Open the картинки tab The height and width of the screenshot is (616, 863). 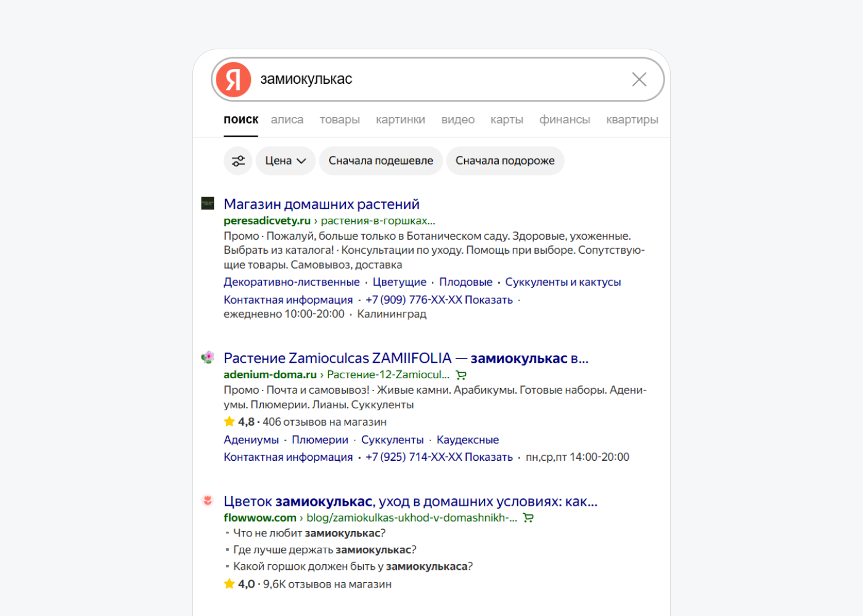pyautogui.click(x=401, y=120)
